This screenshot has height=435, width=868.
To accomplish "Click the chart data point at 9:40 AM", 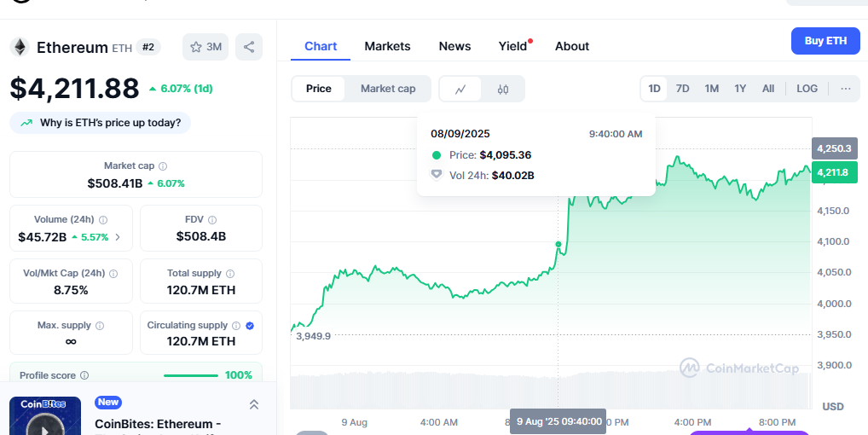I will (558, 244).
